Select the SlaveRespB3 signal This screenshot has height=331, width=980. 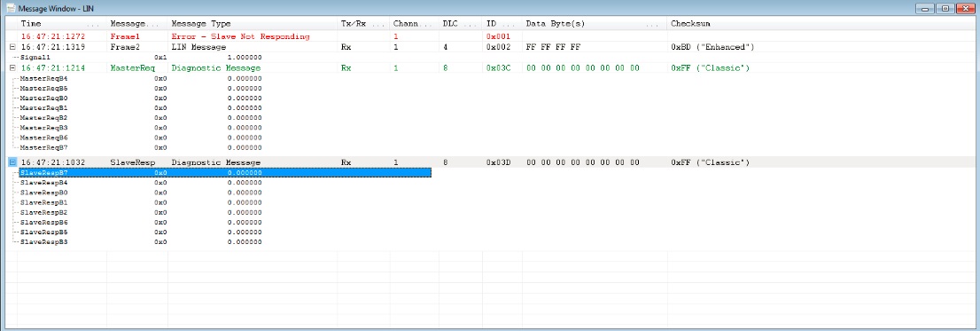tap(43, 241)
